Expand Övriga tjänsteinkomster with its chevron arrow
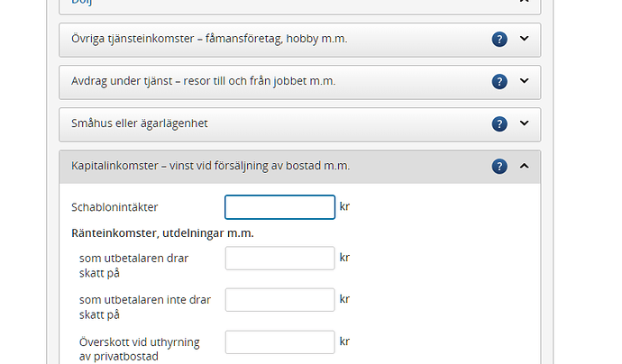622x364 pixels. [525, 39]
